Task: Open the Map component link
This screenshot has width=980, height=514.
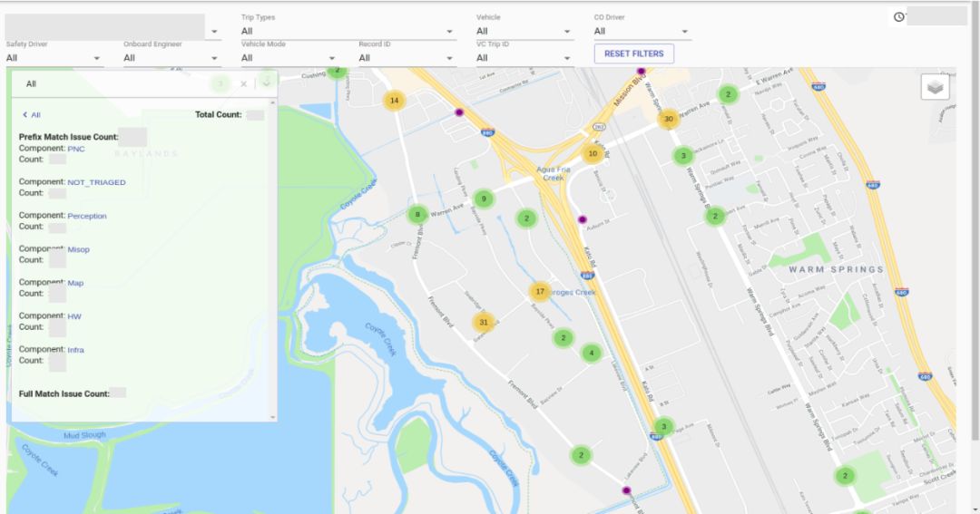Action: click(x=75, y=283)
